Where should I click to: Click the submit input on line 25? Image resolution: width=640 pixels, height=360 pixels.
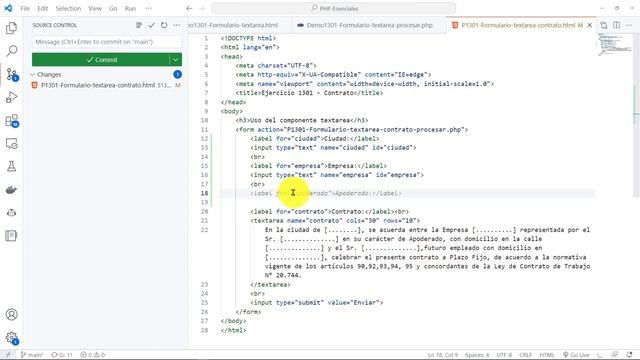coord(317,302)
